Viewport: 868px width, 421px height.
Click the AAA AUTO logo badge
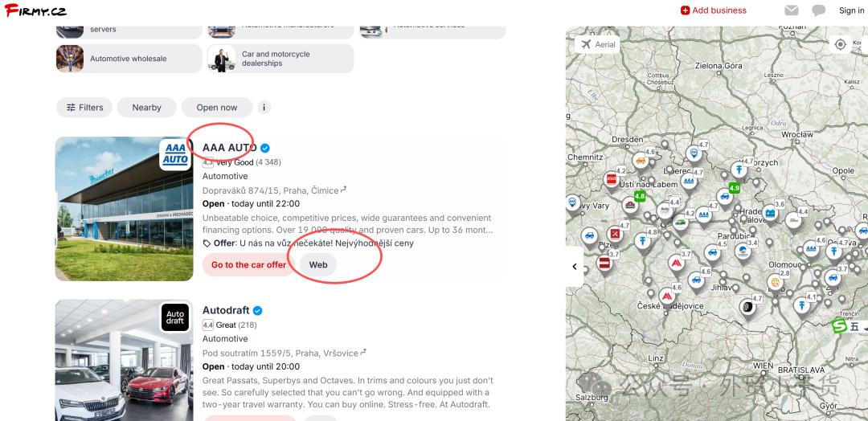(175, 153)
